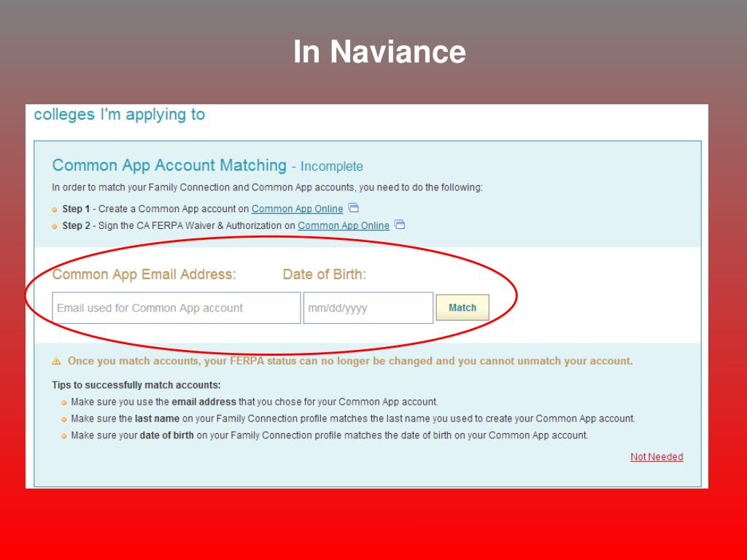This screenshot has height=560, width=747.
Task: Click the 'Incomplete' status text
Action: click(332, 167)
